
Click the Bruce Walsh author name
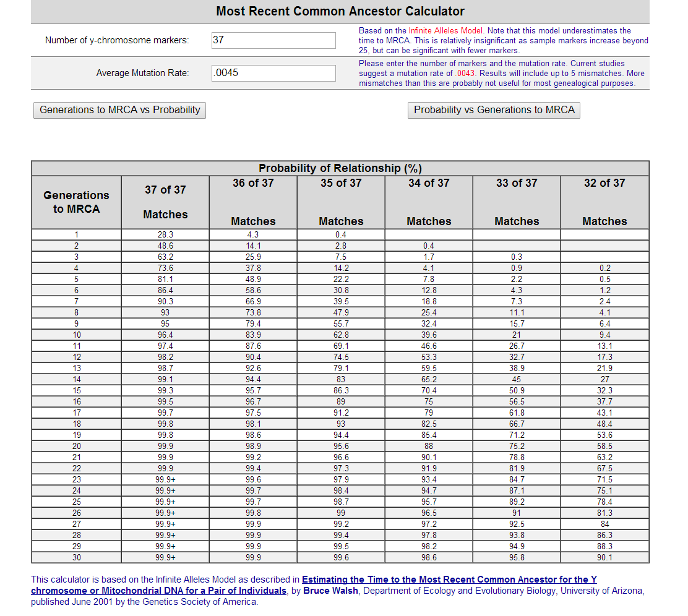pos(332,591)
